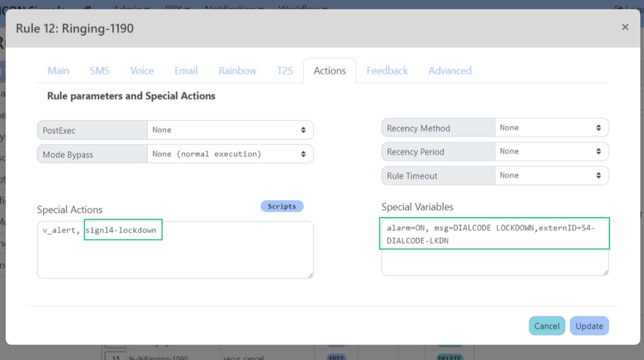Open the Mode Bypass dropdown
This screenshot has height=360, width=644.
[231, 153]
